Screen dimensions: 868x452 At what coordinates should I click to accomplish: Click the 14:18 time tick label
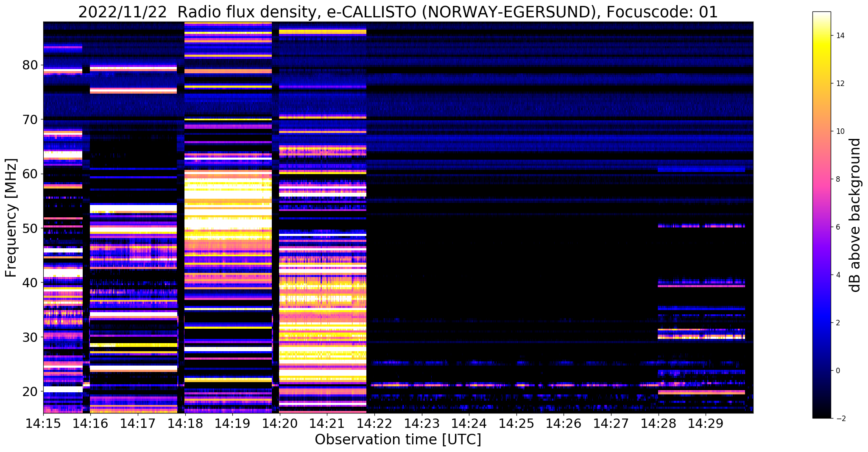tap(185, 424)
